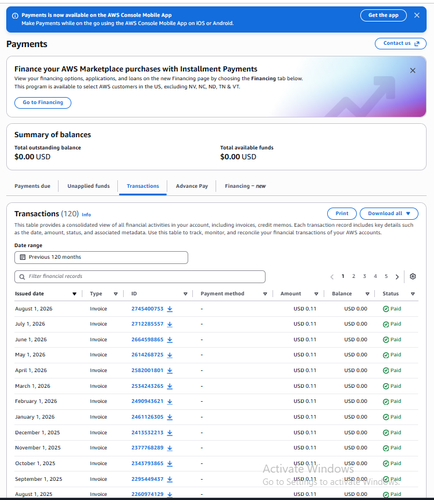Image resolution: width=434 pixels, height=500 pixels.
Task: Click the calendar icon in date range
Action: (x=23, y=257)
